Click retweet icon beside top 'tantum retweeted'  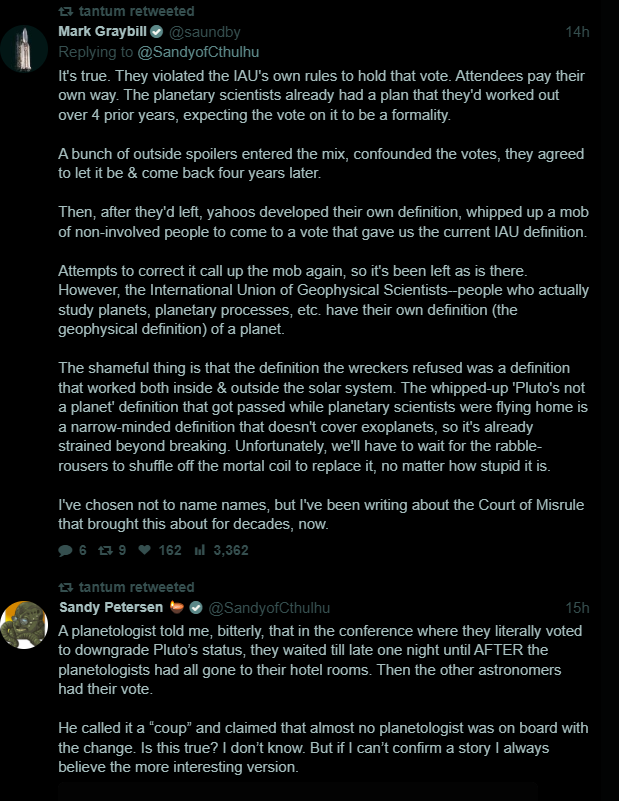pos(66,10)
